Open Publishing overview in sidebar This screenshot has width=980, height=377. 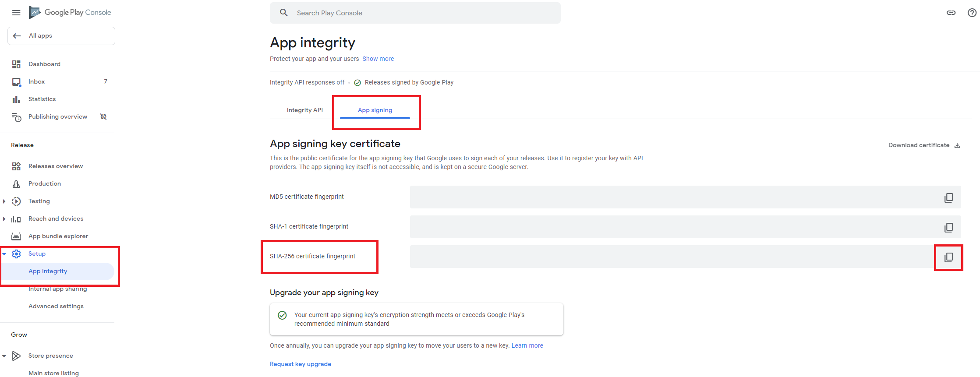58,116
